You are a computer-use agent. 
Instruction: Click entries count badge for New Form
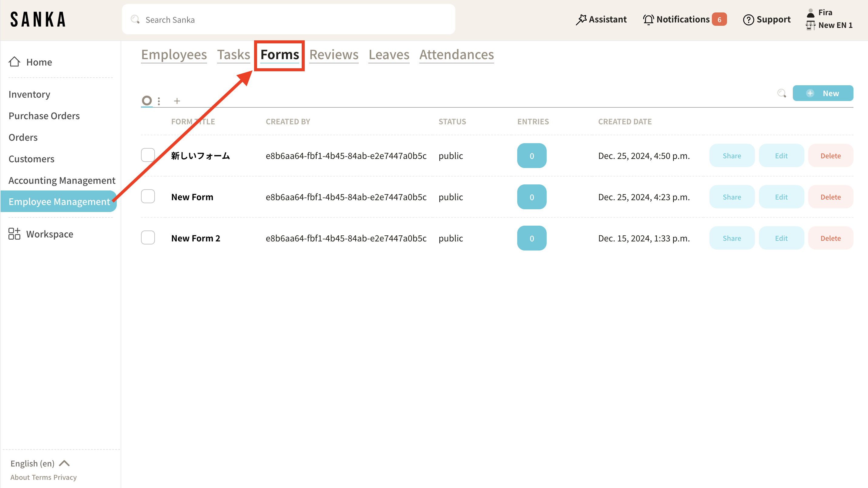coord(531,197)
